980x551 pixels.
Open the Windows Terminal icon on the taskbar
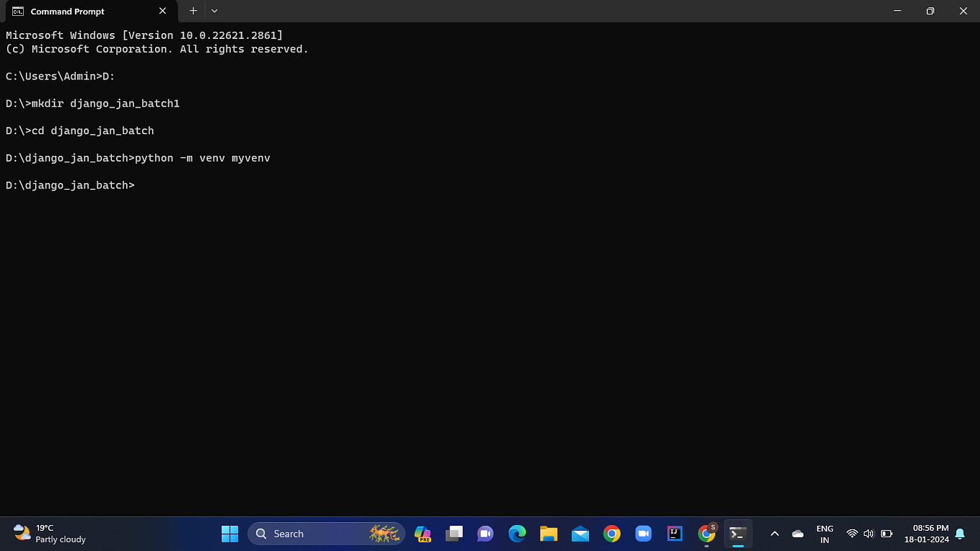[738, 534]
